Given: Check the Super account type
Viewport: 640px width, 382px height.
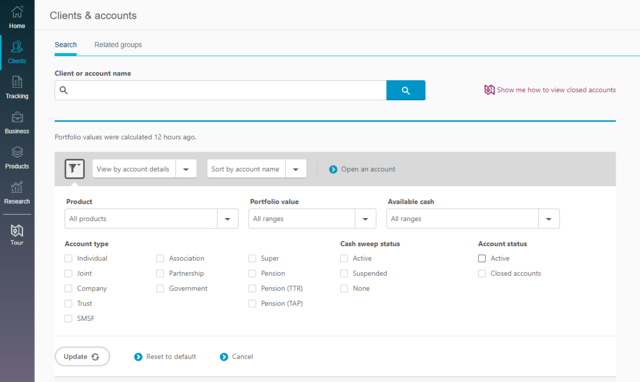Looking at the screenshot, I should click(252, 258).
